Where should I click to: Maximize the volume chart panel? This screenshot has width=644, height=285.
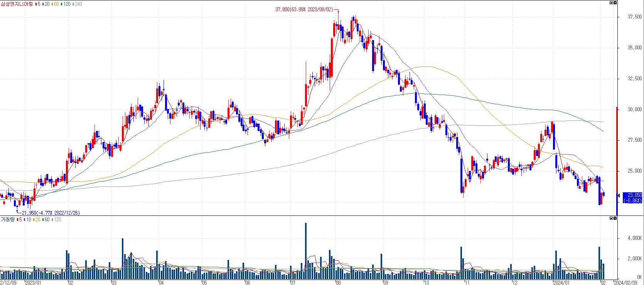coord(611,218)
